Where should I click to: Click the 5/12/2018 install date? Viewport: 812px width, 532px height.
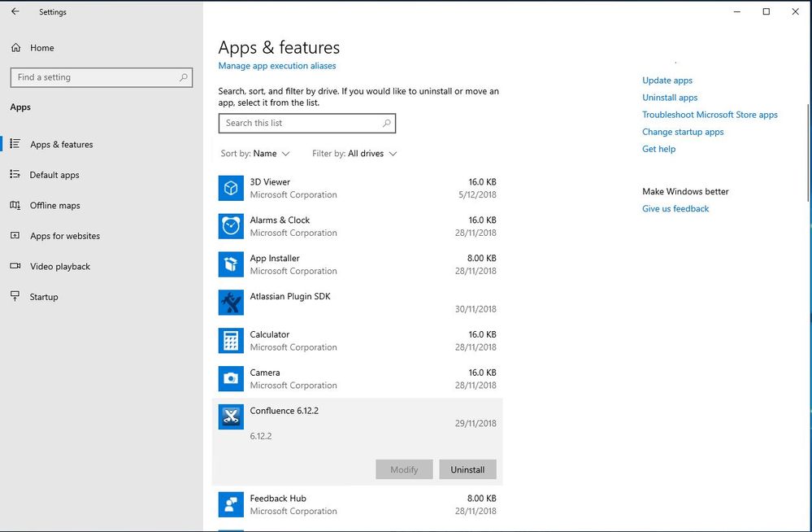477,195
